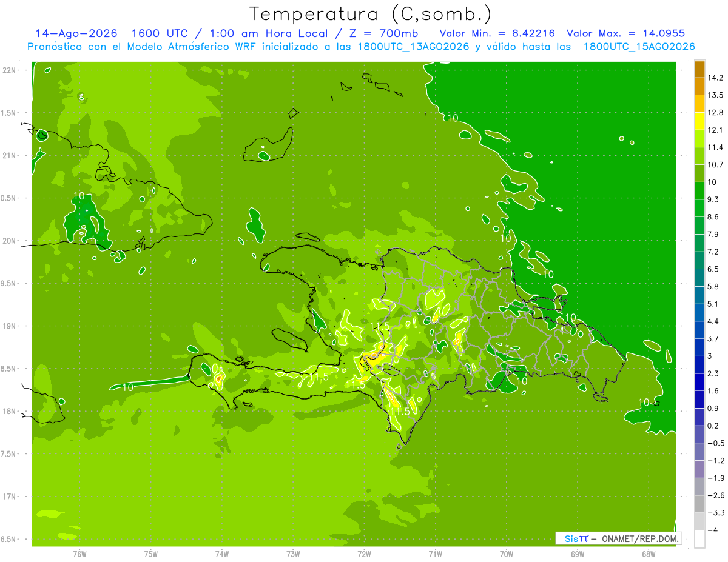Click the colorbar label "-0.5"
Viewport: 728px width, 562px height.
coord(715,443)
